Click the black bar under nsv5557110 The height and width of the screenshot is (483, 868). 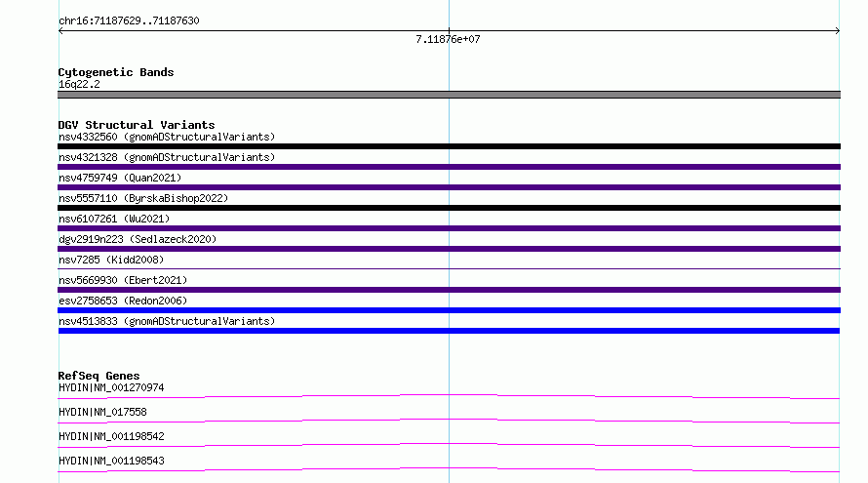pos(449,208)
